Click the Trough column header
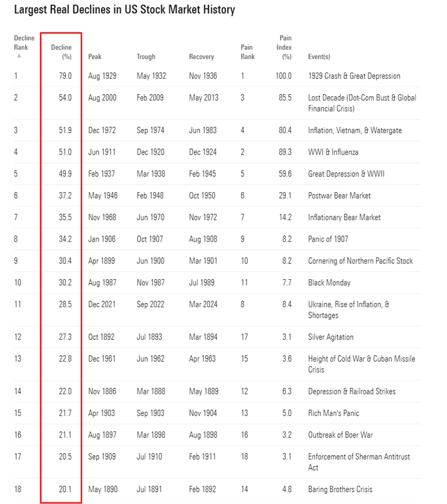Viewport: 447px width, 504px height. pos(146,57)
